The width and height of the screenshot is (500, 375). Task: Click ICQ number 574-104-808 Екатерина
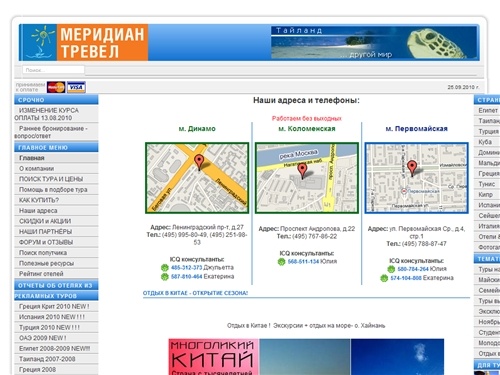coord(406,278)
